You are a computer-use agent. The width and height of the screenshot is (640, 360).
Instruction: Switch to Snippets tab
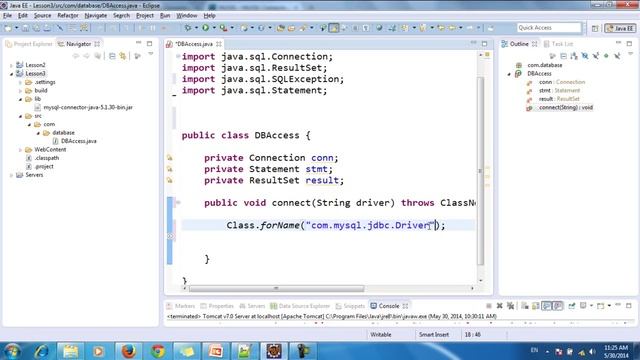[x=350, y=306]
